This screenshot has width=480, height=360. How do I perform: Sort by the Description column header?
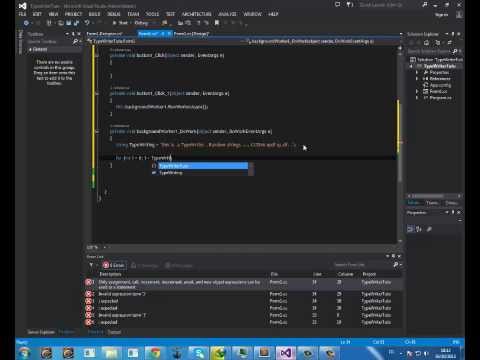tap(110, 274)
